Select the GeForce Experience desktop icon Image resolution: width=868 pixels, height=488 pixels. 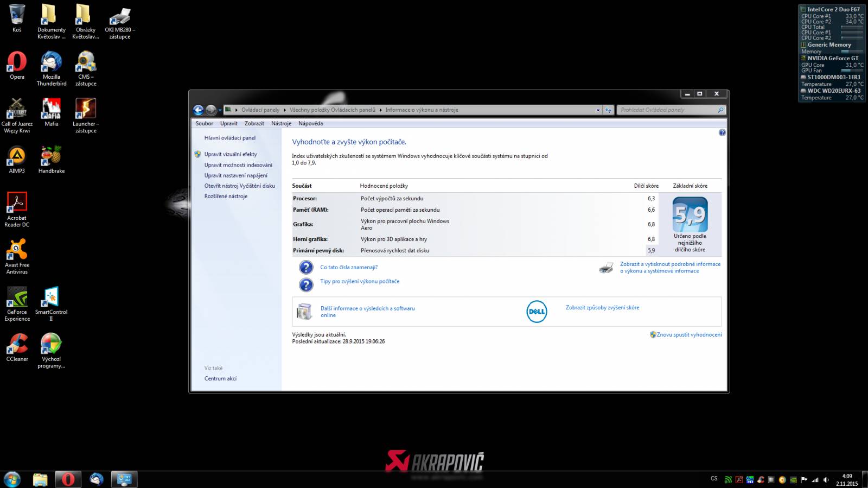pyautogui.click(x=17, y=304)
